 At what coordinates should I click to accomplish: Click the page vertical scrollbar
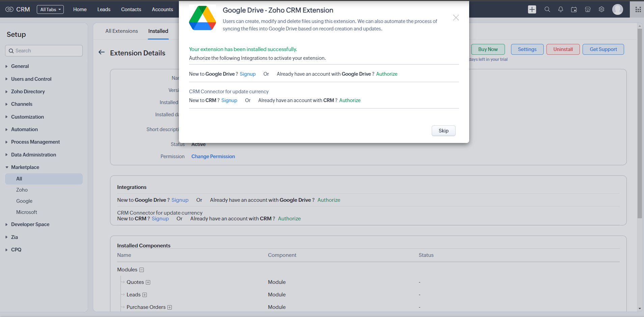(x=640, y=123)
